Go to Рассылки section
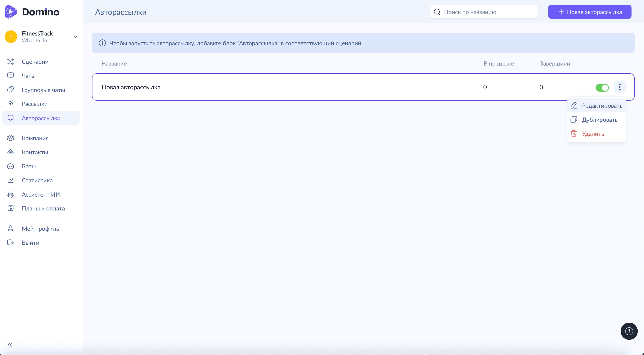The width and height of the screenshot is (644, 355). 41,104
